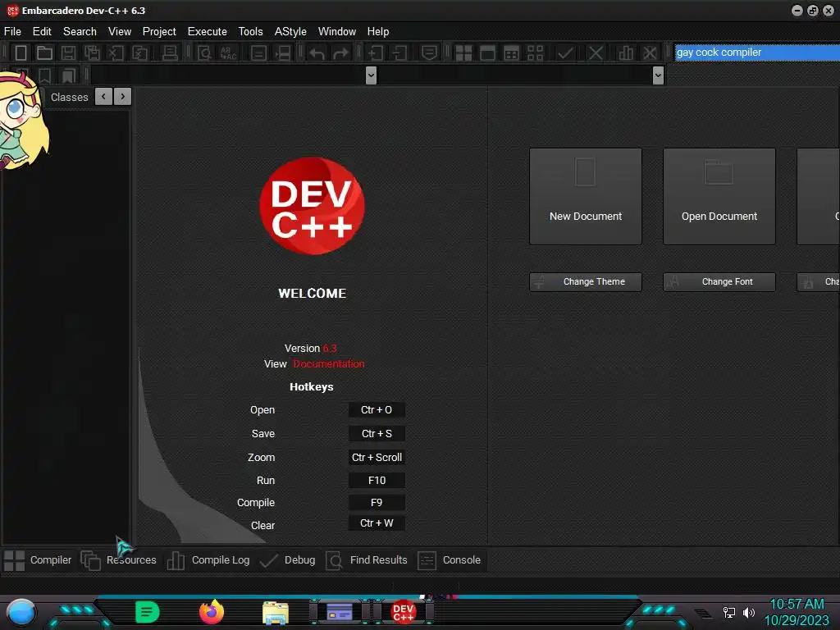This screenshot has height=630, width=840.
Task: Click the Open folder toolbar icon
Action: tap(44, 52)
